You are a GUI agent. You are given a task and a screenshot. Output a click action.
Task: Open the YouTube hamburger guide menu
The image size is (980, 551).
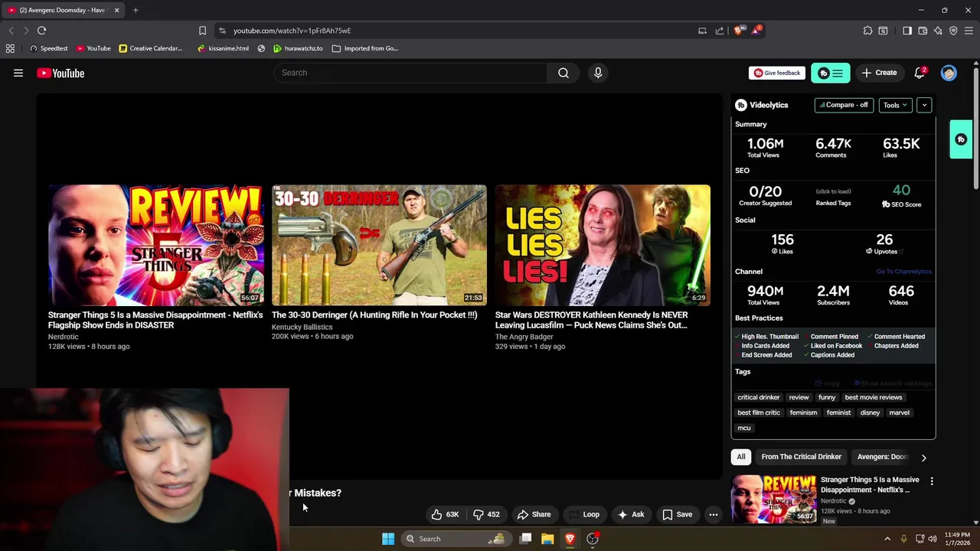coord(18,73)
